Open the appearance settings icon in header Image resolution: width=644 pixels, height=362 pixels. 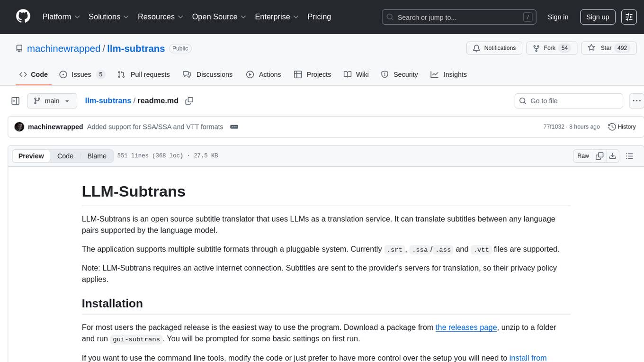tap(629, 17)
